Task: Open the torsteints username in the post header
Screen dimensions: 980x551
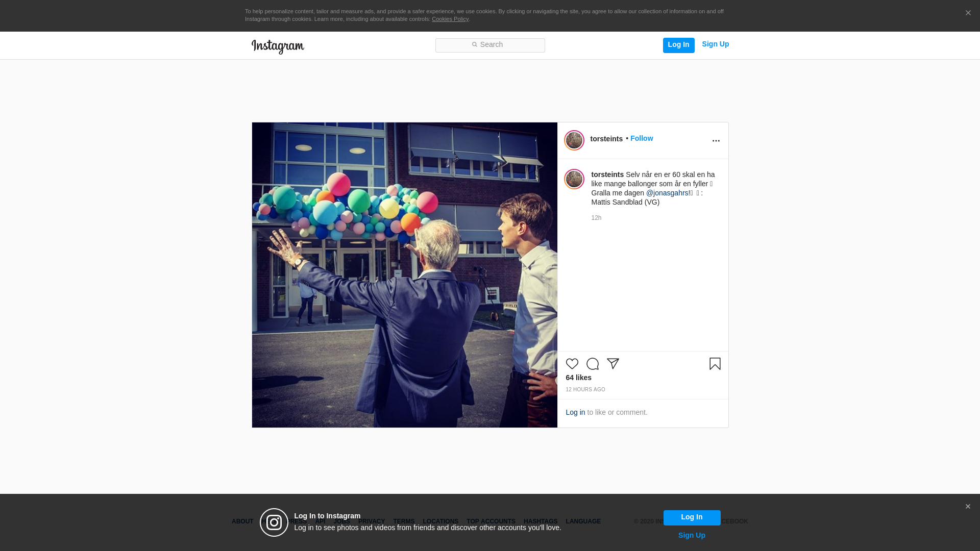Action: point(606,139)
